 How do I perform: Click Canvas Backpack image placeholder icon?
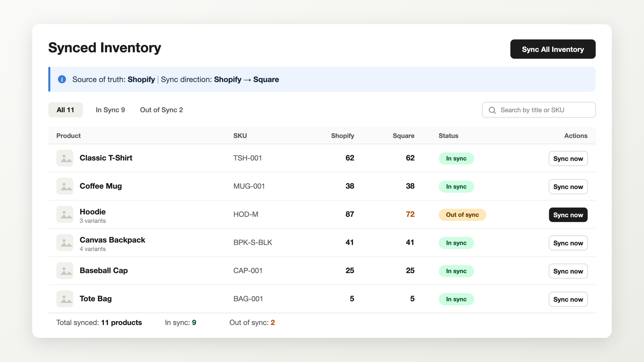65,243
